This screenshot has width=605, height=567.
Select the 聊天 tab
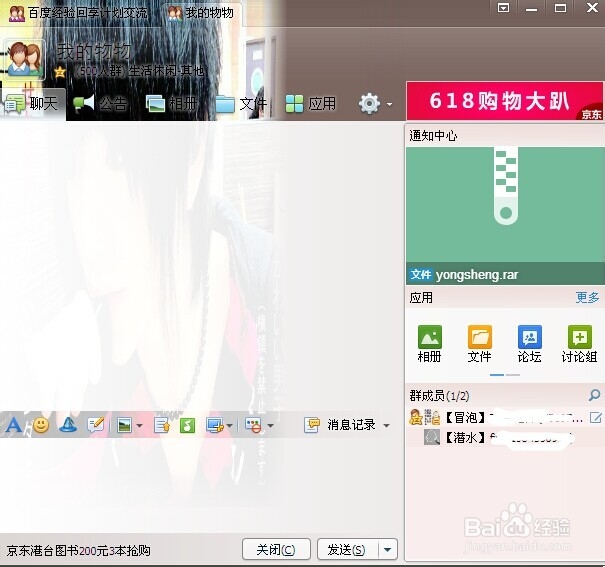[33, 104]
